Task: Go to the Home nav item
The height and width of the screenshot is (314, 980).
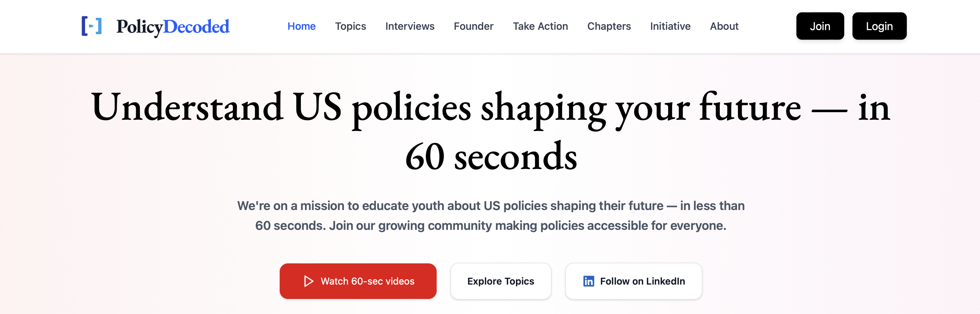Action: [x=301, y=26]
